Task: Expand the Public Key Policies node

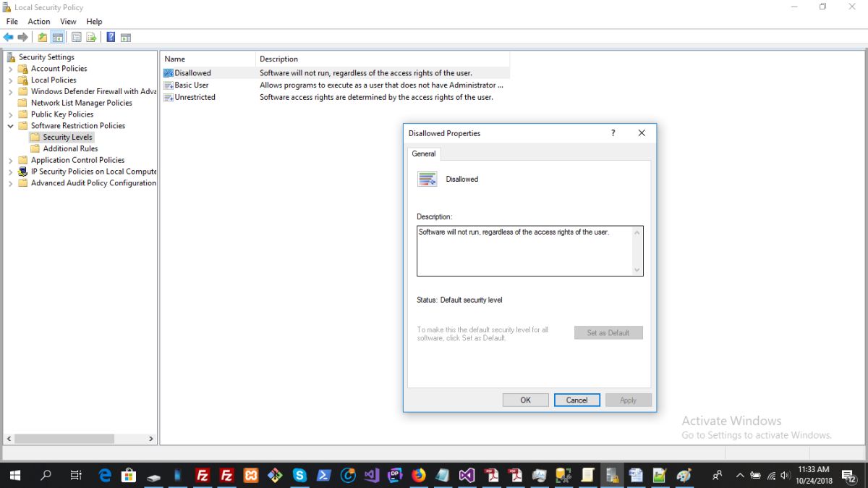Action: click(11, 114)
